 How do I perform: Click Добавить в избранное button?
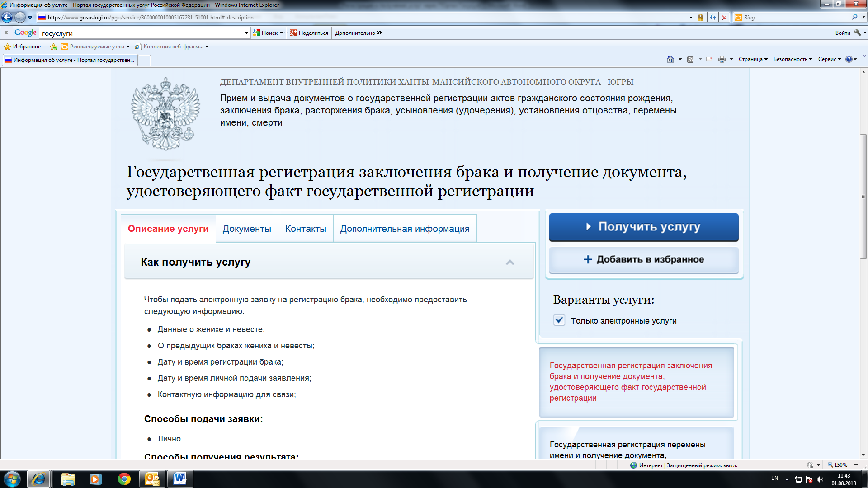[x=644, y=259]
